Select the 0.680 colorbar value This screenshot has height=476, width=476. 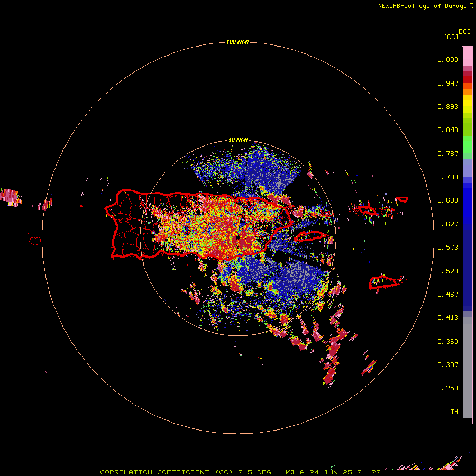448,200
